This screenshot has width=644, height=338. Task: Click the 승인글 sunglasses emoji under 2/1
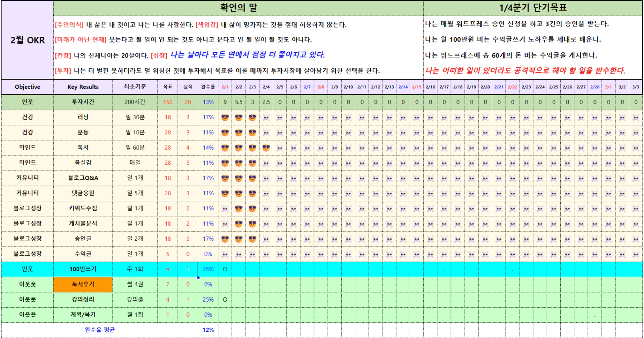[x=225, y=239]
